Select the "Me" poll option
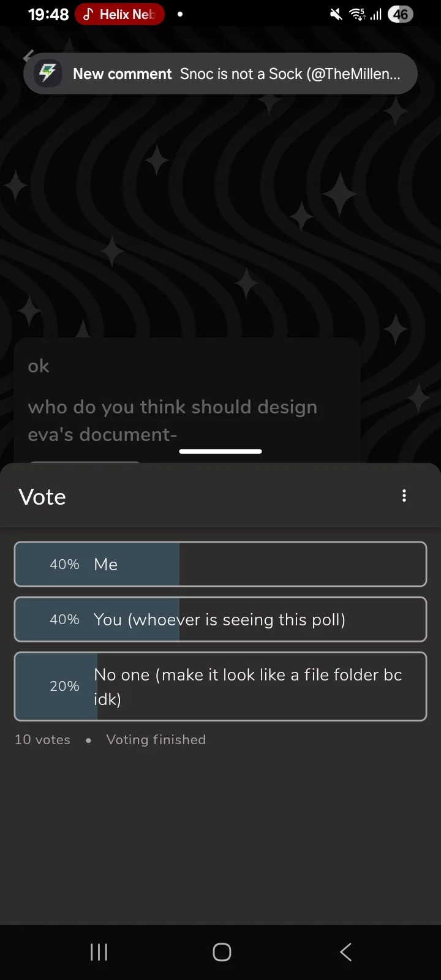Screen dimensions: 441x980 tap(221, 564)
